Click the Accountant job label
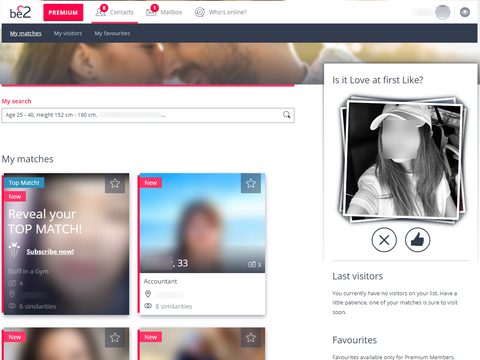This screenshot has width=480, height=360. [x=160, y=281]
